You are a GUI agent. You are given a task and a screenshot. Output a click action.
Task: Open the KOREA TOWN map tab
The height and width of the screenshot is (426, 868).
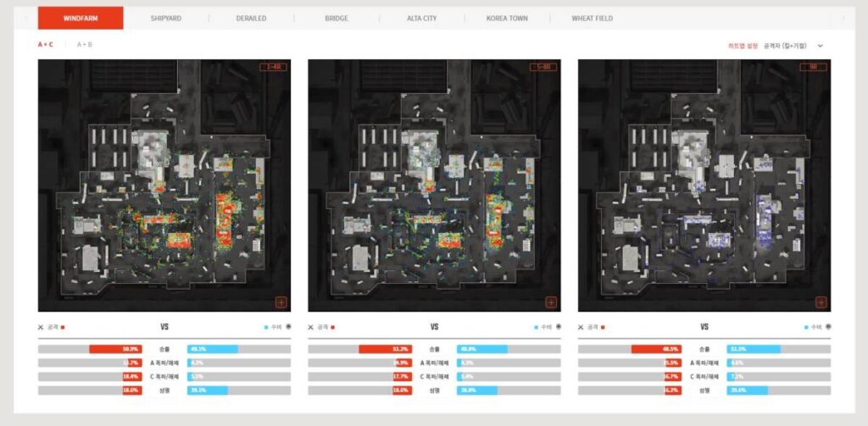pyautogui.click(x=507, y=18)
